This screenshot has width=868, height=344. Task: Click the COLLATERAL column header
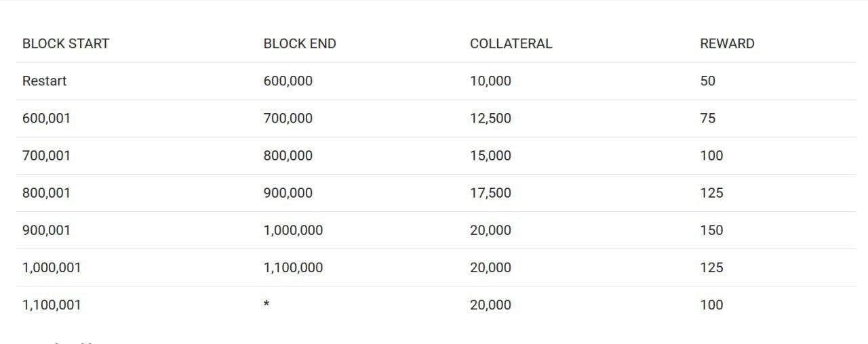click(x=511, y=43)
